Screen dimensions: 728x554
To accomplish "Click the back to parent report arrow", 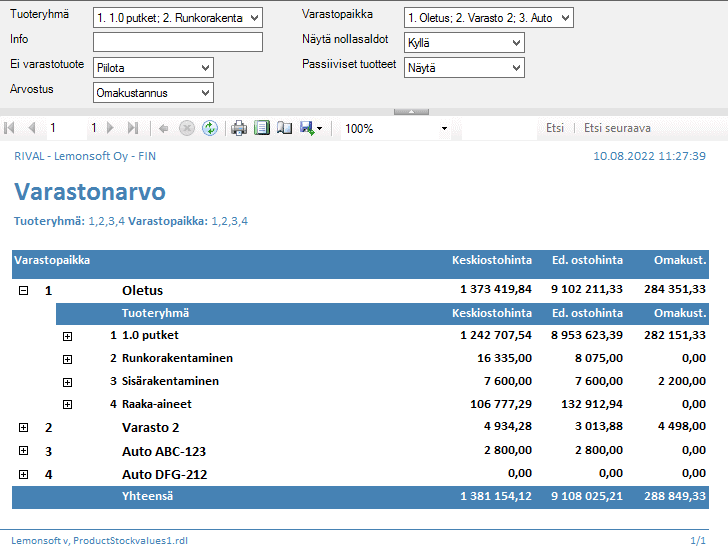I will [x=163, y=128].
